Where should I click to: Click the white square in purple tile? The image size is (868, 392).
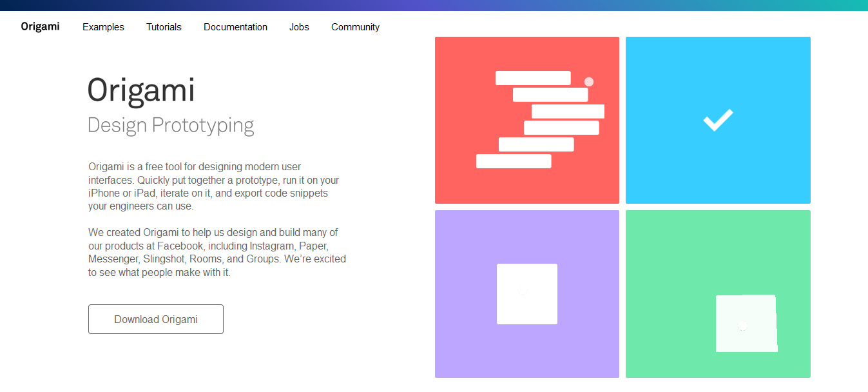(527, 294)
